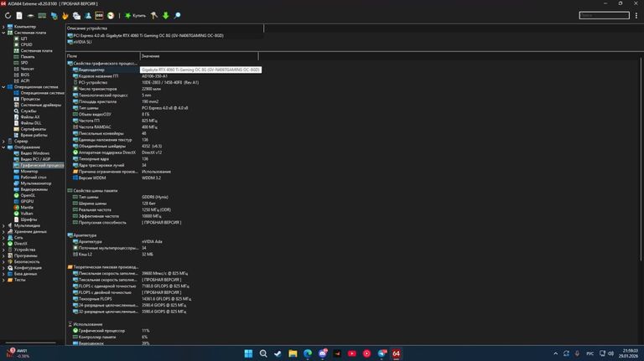
Task: Open the OpenGL sidebar item
Action: pyautogui.click(x=28, y=195)
